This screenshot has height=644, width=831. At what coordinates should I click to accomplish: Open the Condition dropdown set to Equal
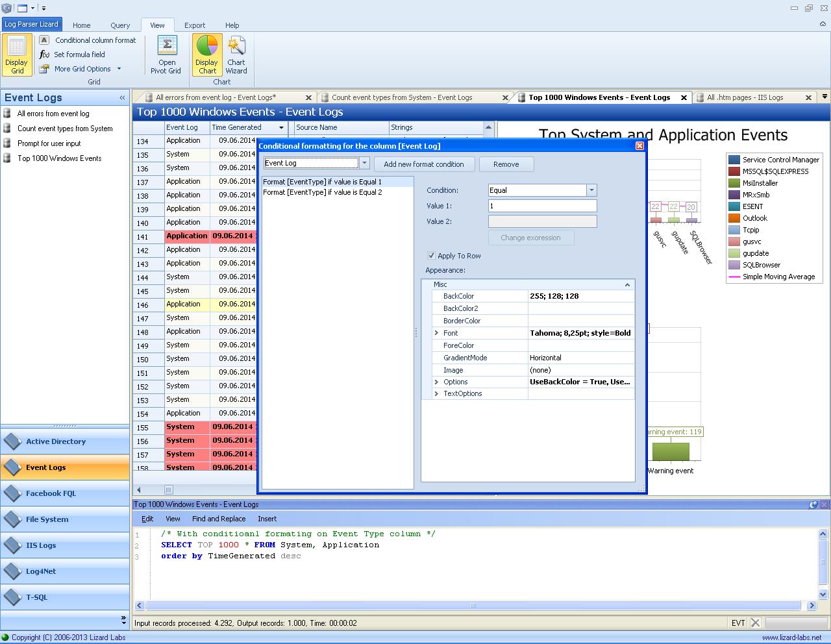(x=591, y=190)
